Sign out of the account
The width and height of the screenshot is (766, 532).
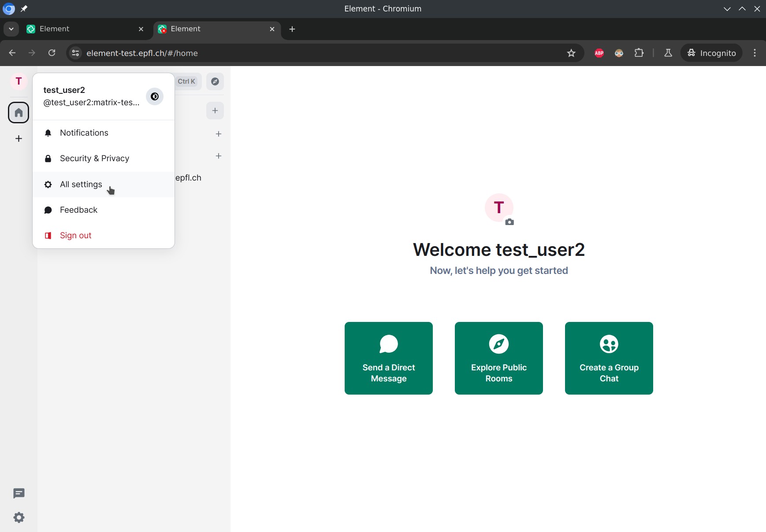(x=75, y=236)
